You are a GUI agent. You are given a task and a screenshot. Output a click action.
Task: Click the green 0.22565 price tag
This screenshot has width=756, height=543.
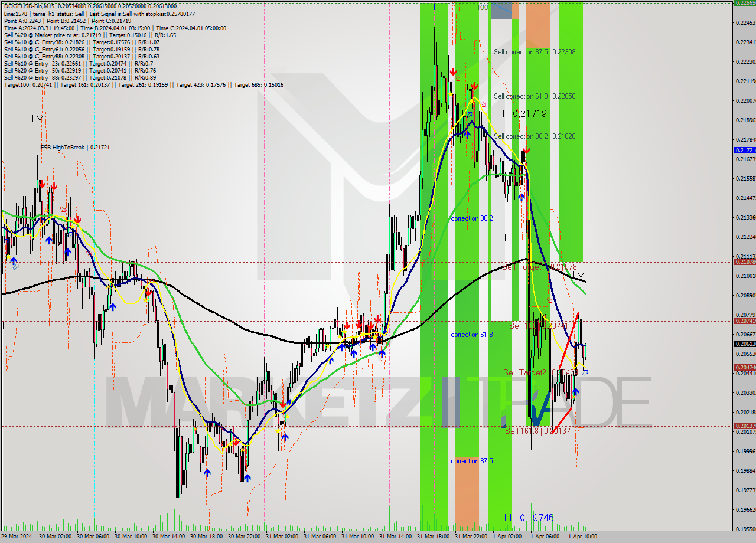pyautogui.click(x=744, y=2)
